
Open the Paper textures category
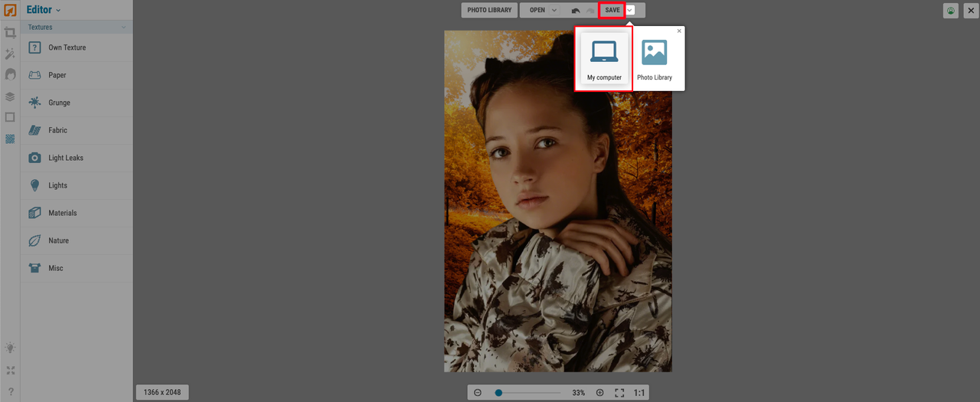pos(77,75)
